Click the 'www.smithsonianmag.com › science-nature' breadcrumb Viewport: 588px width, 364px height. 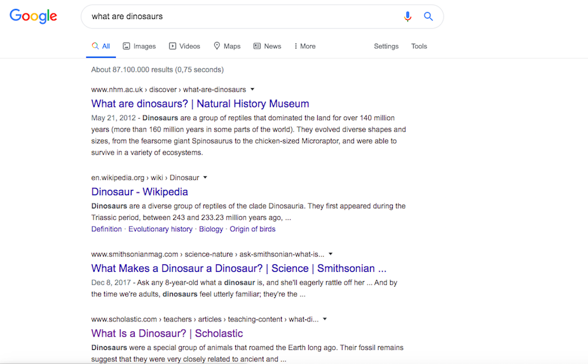point(208,254)
